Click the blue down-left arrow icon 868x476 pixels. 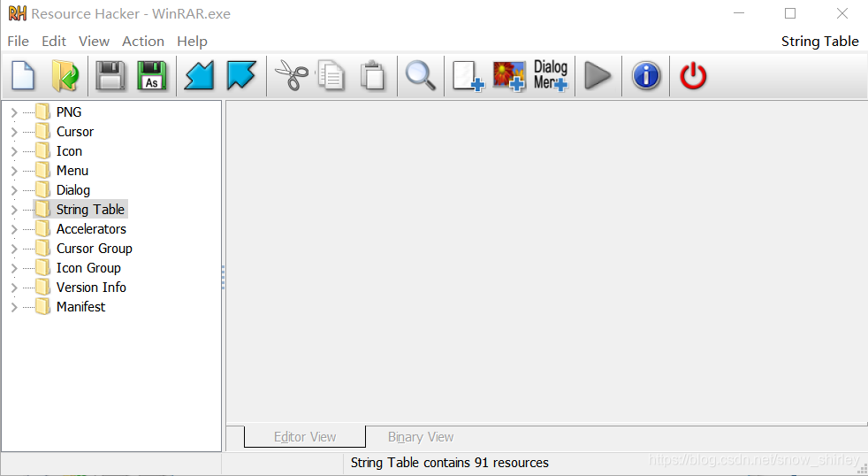tap(199, 76)
